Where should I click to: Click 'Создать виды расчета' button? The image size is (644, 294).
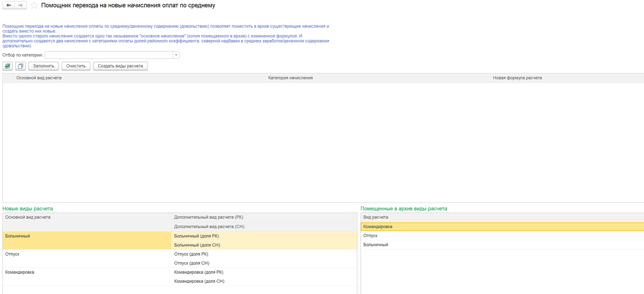(120, 66)
